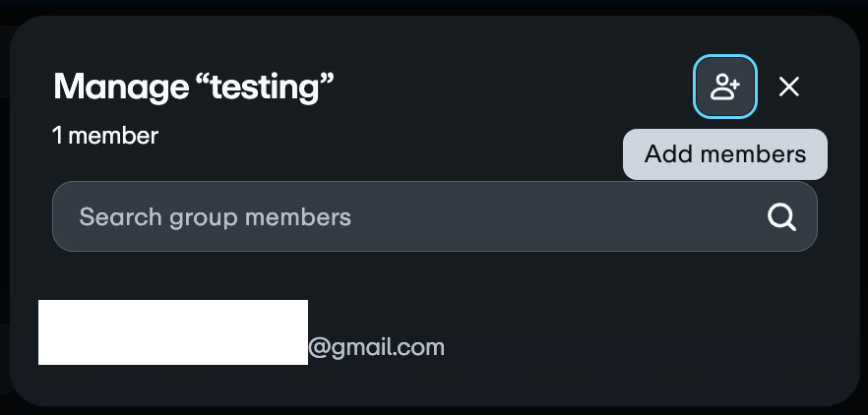The height and width of the screenshot is (415, 868).
Task: Open the add members dialog
Action: click(725, 87)
